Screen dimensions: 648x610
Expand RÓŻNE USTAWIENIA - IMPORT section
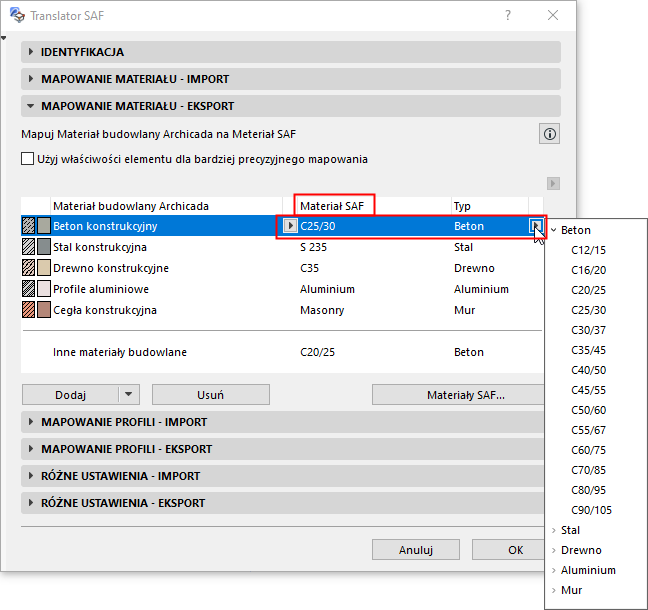(x=283, y=476)
